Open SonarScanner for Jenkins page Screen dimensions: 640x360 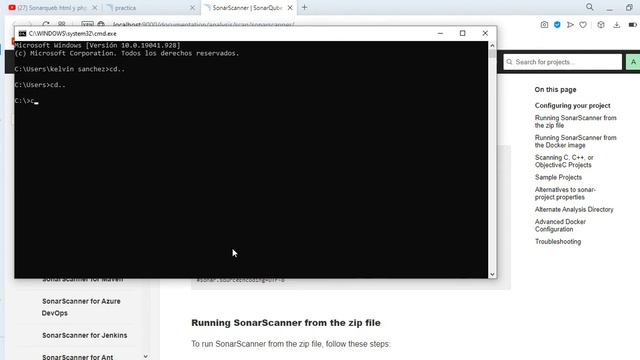point(84,335)
